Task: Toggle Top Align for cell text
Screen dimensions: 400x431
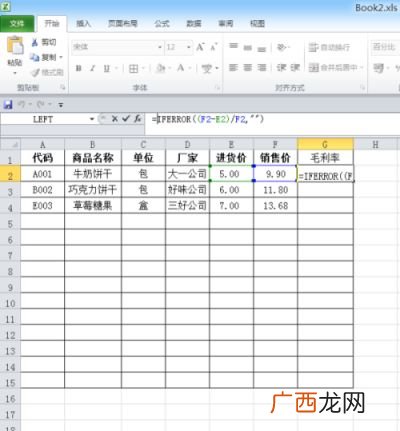Action: click(x=234, y=47)
